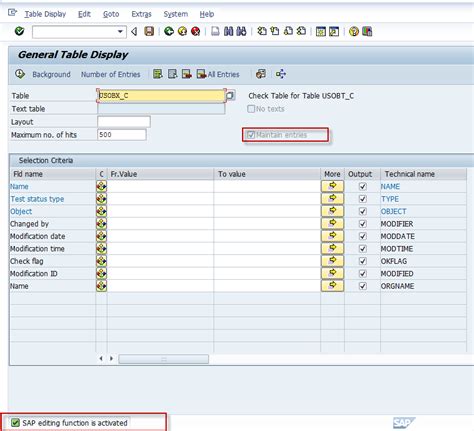Open the Goto menu
The width and height of the screenshot is (474, 431).
click(111, 14)
